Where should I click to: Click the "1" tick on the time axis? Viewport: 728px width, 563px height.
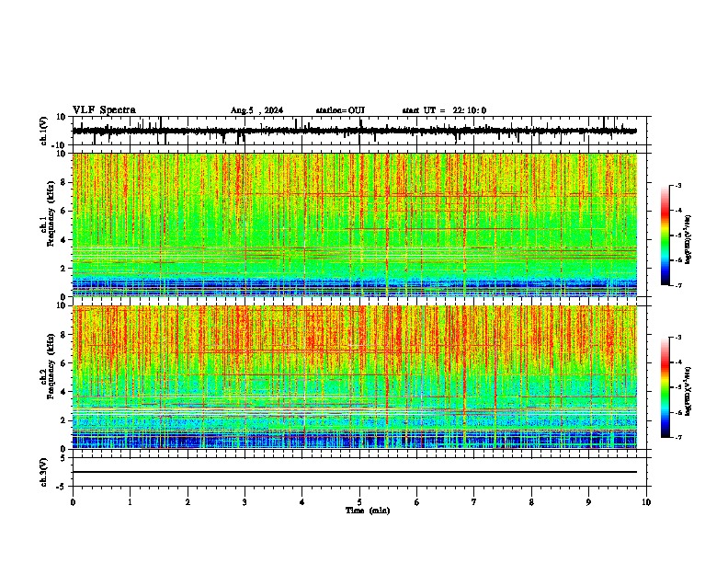pyautogui.click(x=130, y=502)
